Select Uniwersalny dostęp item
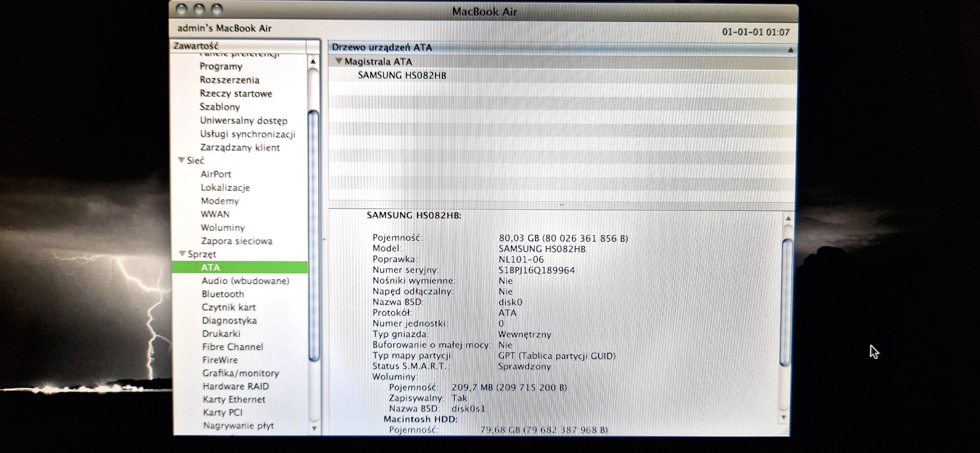980x453 pixels. (244, 121)
